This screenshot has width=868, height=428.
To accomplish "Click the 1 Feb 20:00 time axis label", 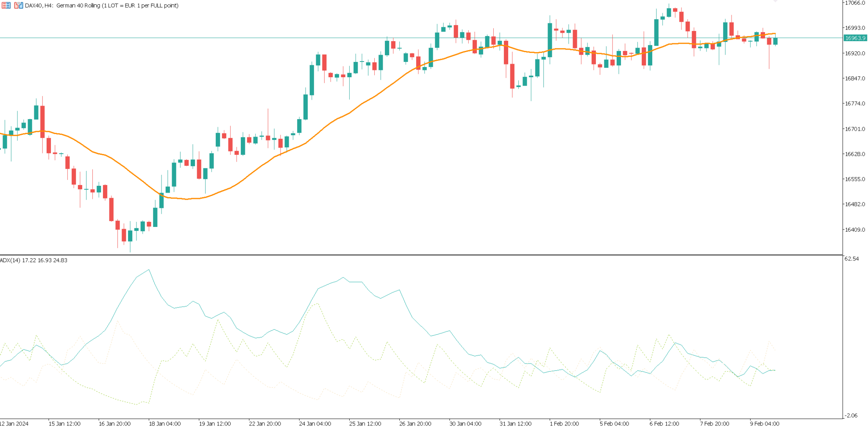I will point(564,423).
